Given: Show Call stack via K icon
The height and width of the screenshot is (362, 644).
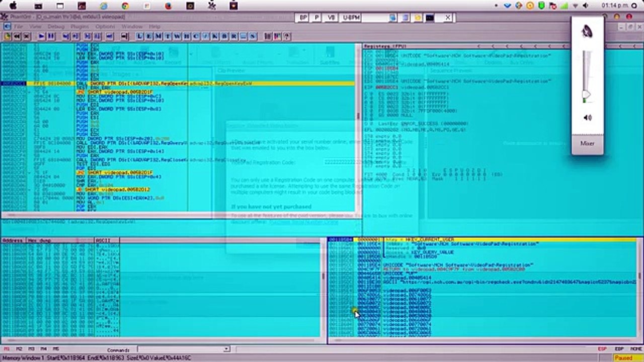Looking at the screenshot, I should click(215, 36).
